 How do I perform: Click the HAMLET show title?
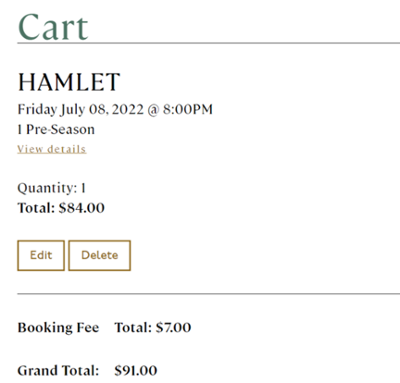69,82
